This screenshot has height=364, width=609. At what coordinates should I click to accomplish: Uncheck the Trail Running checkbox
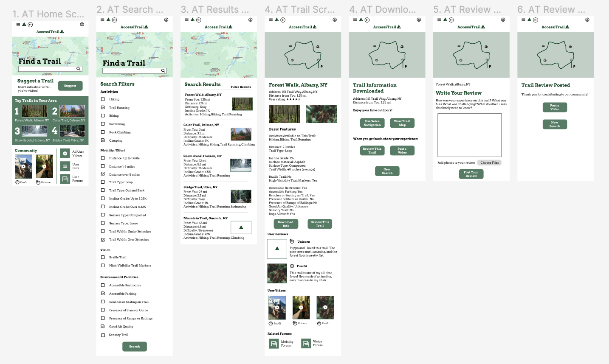103,107
